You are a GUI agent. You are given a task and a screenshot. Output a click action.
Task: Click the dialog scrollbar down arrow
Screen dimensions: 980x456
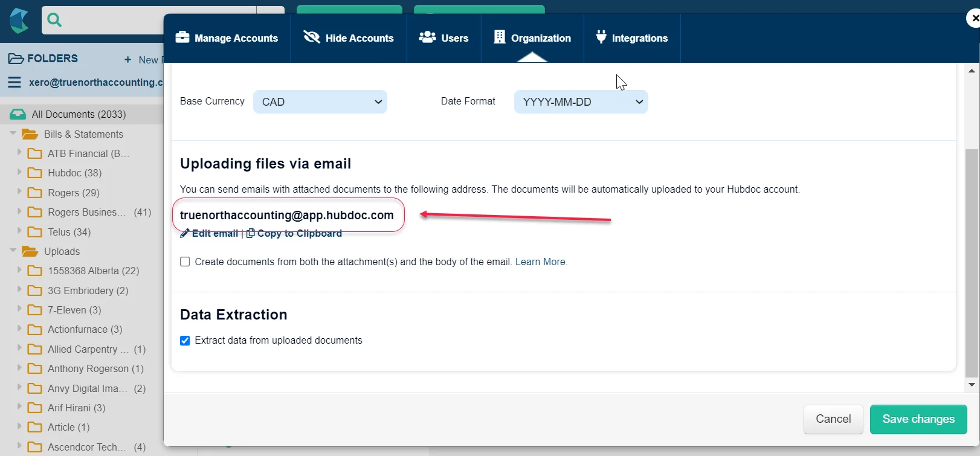pyautogui.click(x=972, y=385)
